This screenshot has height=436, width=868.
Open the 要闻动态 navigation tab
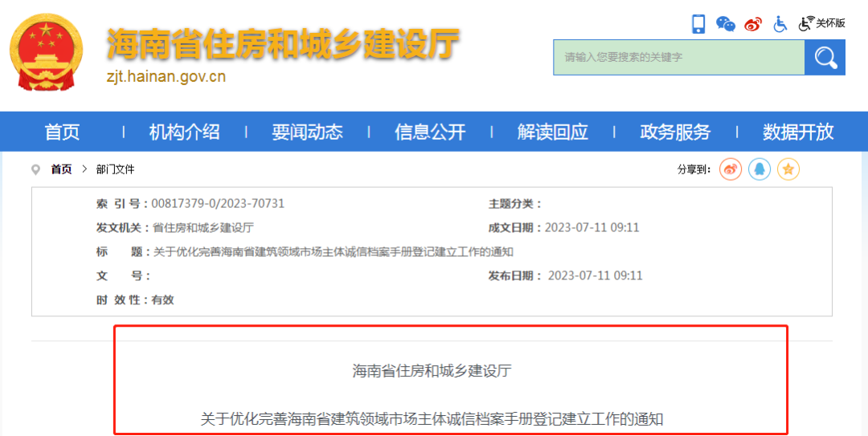307,132
